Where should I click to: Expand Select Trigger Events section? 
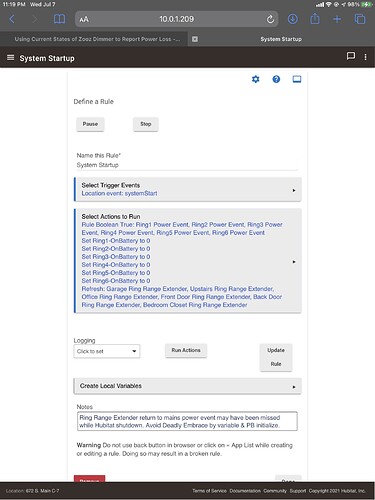coord(188,189)
